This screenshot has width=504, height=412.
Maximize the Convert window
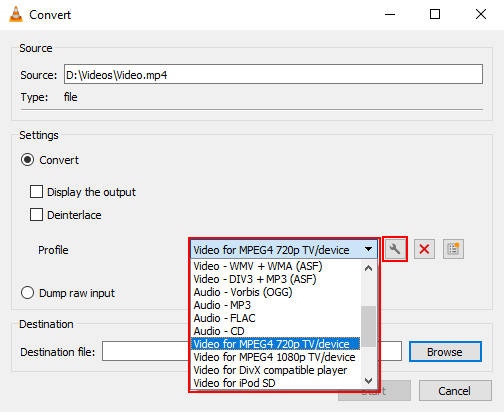click(x=435, y=14)
